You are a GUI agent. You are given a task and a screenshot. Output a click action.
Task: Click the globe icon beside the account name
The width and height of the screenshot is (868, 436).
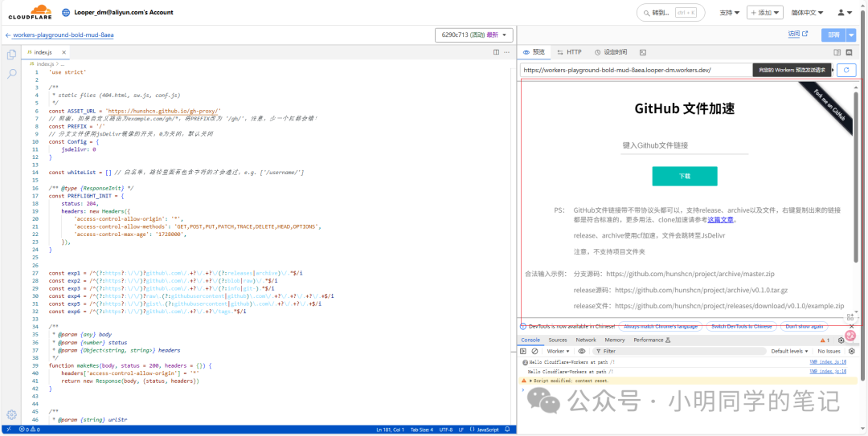click(67, 12)
